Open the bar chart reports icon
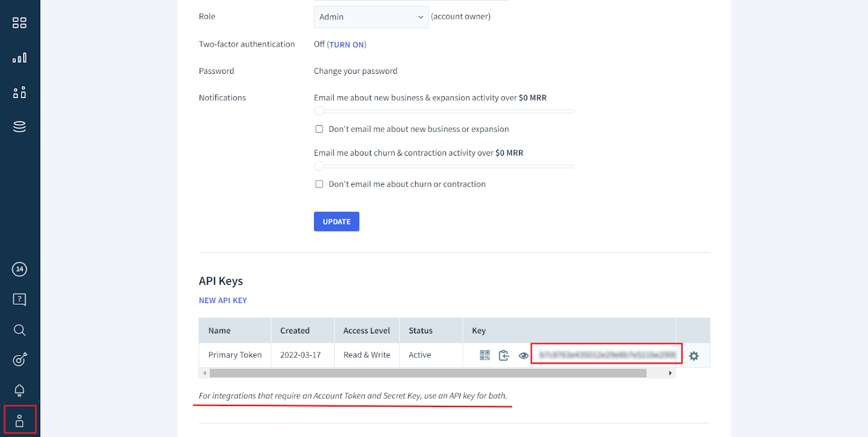The width and height of the screenshot is (868, 437). point(20,58)
